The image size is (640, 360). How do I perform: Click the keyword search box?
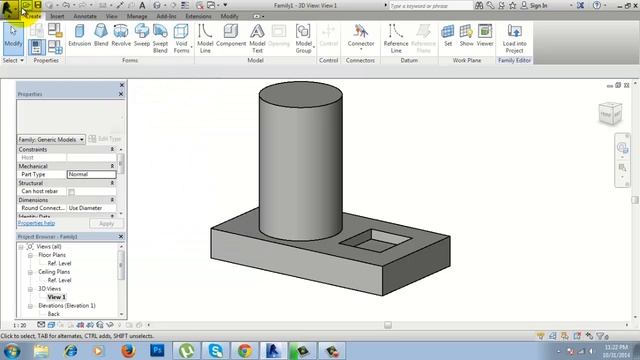tap(431, 6)
